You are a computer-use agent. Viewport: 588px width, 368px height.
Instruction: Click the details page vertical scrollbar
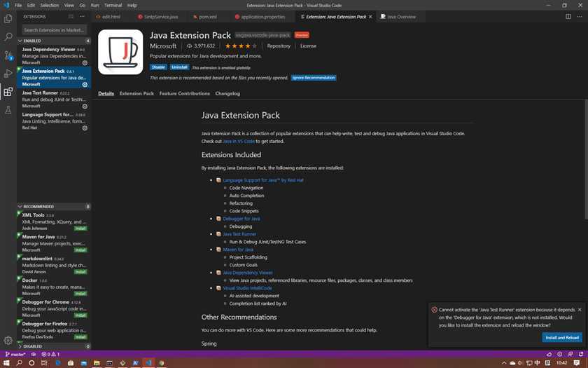[x=586, y=159]
